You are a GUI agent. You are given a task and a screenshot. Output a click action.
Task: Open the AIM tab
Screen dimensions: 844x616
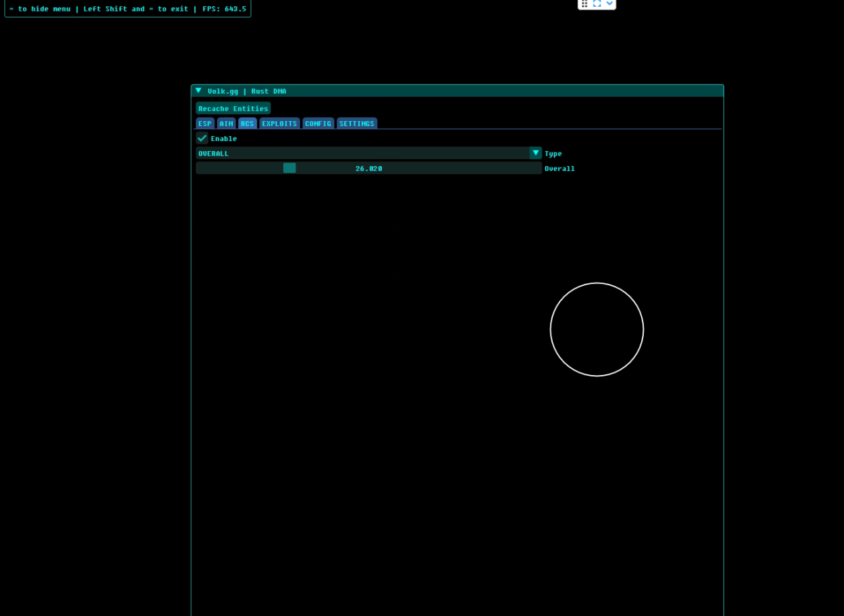point(227,123)
